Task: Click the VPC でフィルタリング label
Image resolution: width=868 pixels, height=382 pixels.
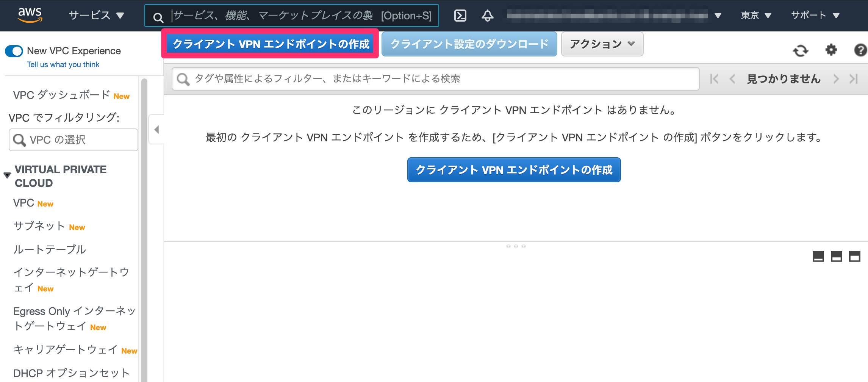Action: [x=64, y=117]
